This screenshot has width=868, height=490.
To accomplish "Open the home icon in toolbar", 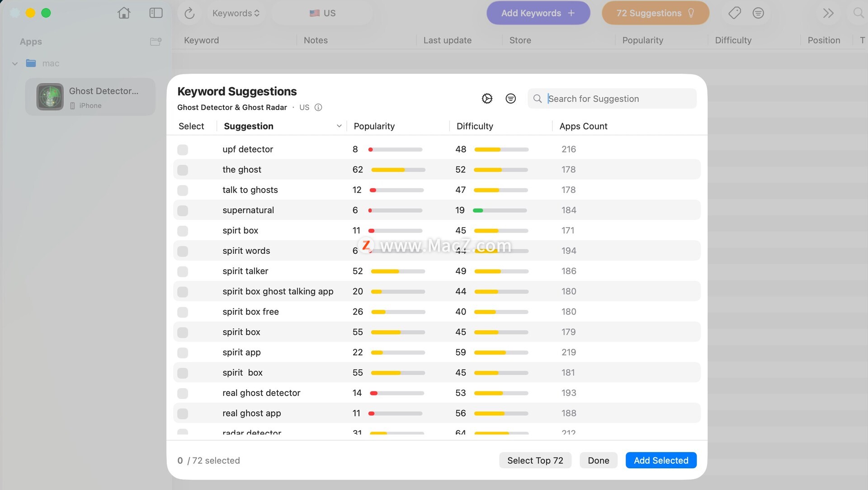I will [124, 13].
